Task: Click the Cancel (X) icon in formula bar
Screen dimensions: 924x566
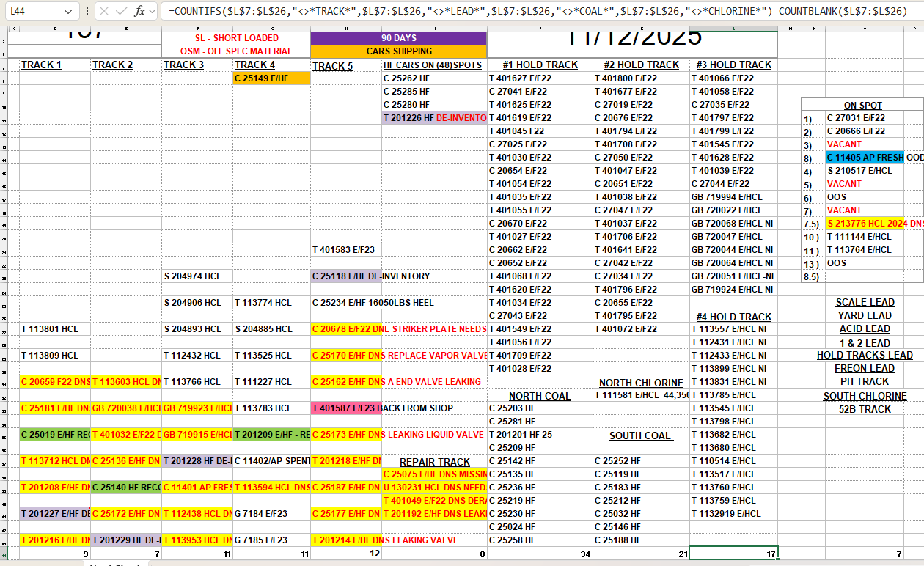Action: [104, 11]
